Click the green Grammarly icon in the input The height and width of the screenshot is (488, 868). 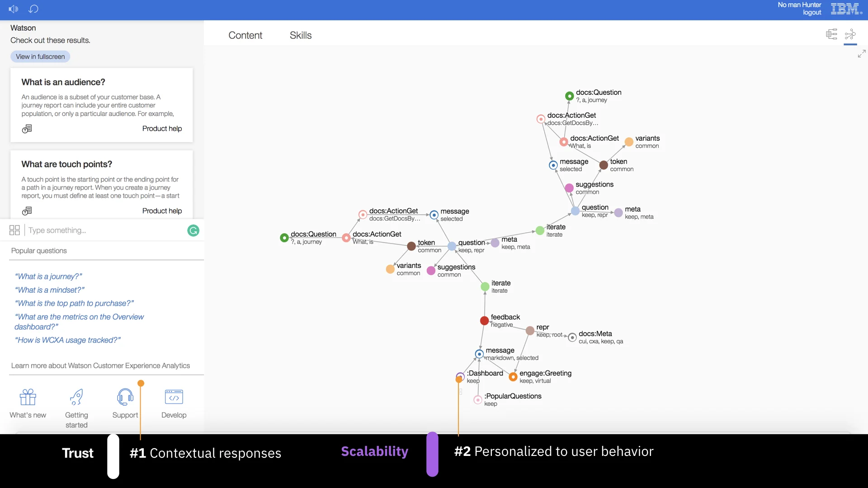click(193, 230)
